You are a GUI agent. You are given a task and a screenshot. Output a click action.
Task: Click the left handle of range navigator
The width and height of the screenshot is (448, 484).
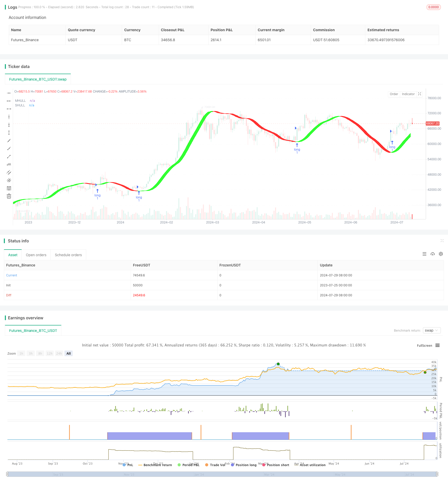click(x=7, y=474)
